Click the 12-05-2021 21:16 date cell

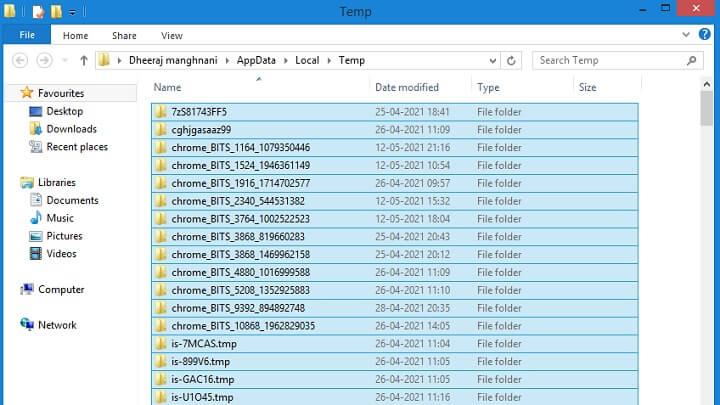tap(412, 147)
